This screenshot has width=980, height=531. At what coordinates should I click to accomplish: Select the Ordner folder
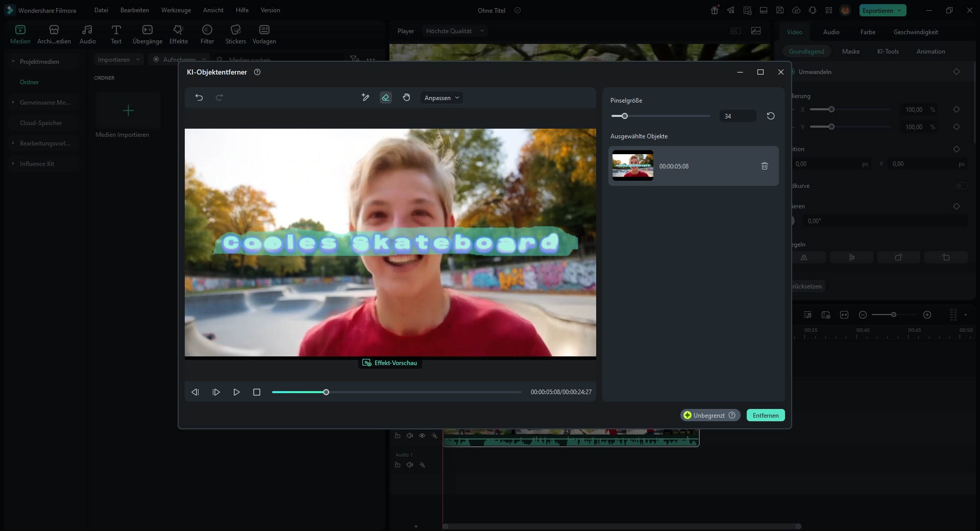[x=29, y=82]
